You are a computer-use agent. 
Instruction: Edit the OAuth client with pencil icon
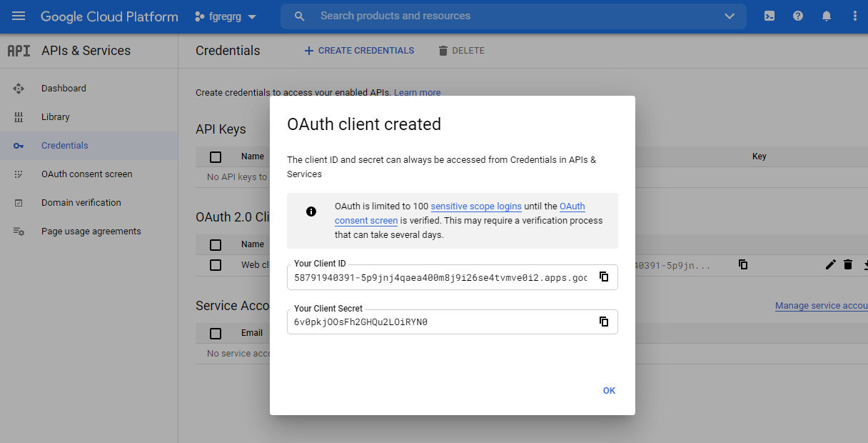coord(830,264)
